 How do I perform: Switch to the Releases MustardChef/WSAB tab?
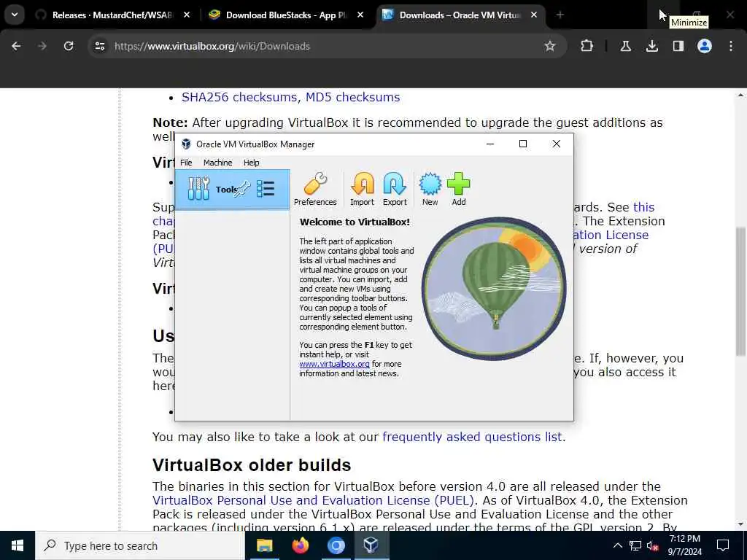(113, 15)
